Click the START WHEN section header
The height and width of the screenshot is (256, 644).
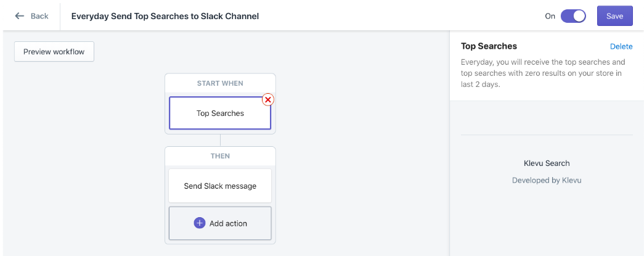[220, 83]
